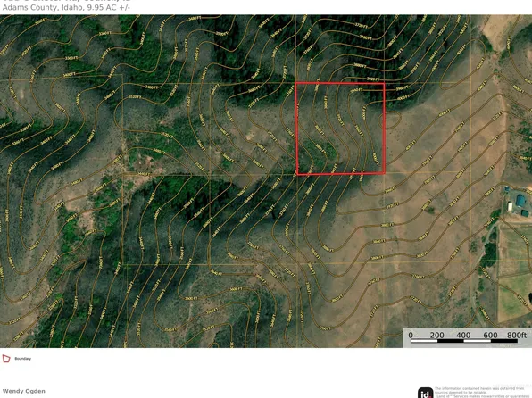Click the Land id logo icon
The image size is (532, 398).
coord(425,393)
